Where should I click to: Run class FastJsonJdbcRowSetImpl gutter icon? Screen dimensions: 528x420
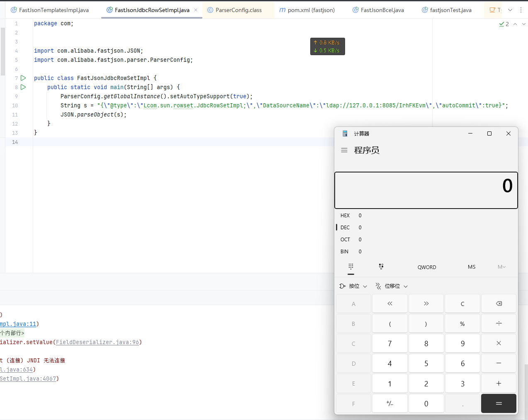pyautogui.click(x=23, y=78)
